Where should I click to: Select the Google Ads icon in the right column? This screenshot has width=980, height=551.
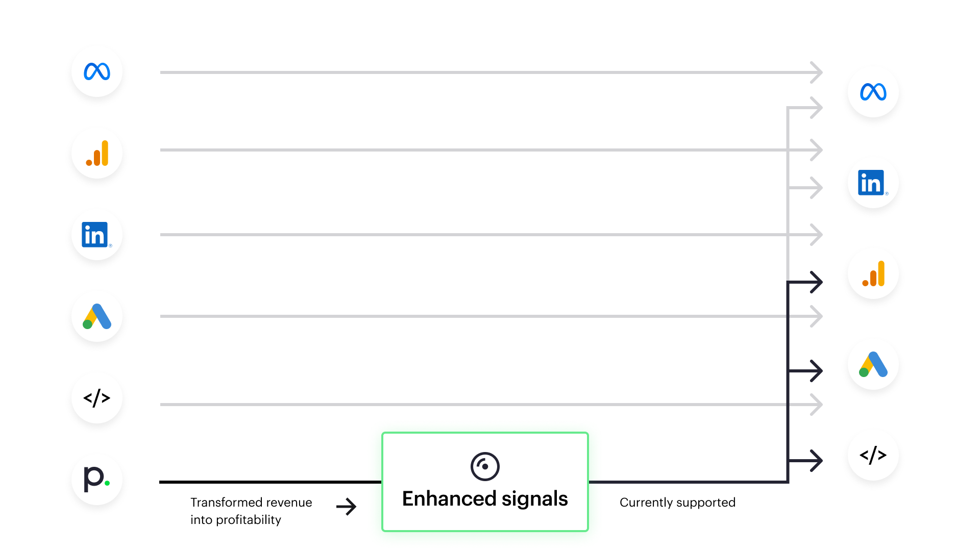[x=873, y=364]
